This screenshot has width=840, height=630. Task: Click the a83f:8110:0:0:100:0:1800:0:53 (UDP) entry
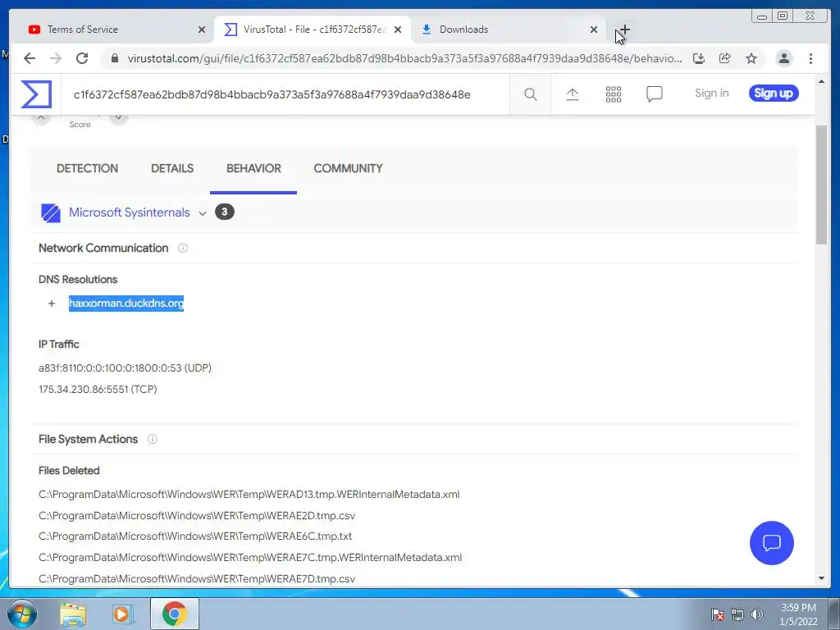(125, 368)
